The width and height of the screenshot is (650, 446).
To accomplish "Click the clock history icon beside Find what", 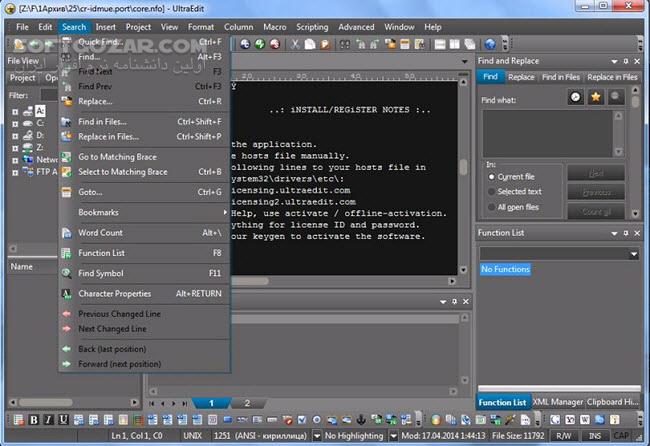I will [x=575, y=97].
